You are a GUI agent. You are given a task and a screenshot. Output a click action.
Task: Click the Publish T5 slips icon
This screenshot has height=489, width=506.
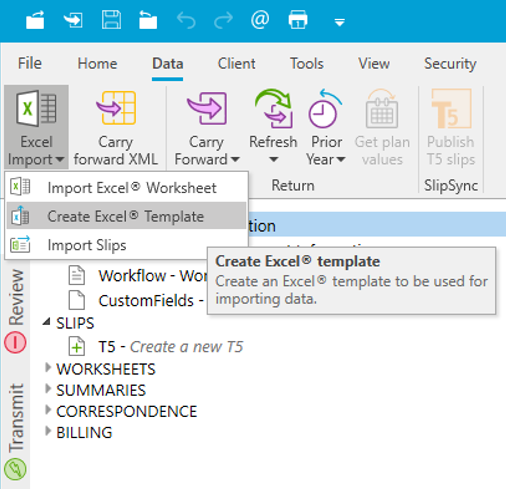pyautogui.click(x=451, y=109)
